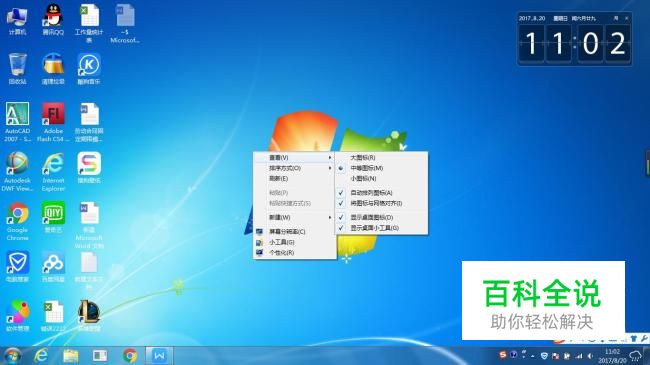Viewport: 650px width, 365px height.
Task: Expand the New (W) submenu
Action: click(x=294, y=217)
